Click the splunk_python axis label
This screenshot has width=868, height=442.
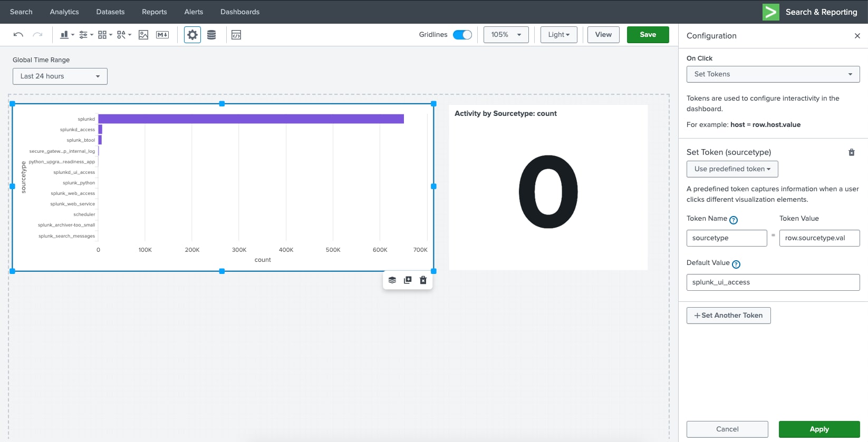[x=79, y=183]
